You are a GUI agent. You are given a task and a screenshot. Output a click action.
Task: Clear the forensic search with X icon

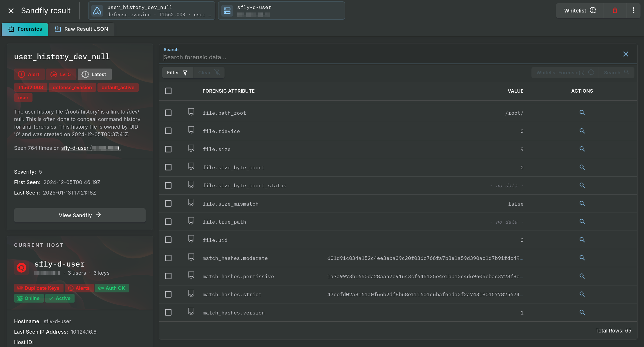coord(626,54)
